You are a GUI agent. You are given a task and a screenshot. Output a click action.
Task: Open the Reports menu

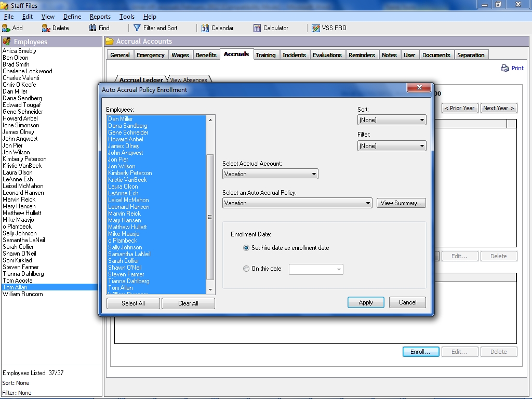pos(100,16)
